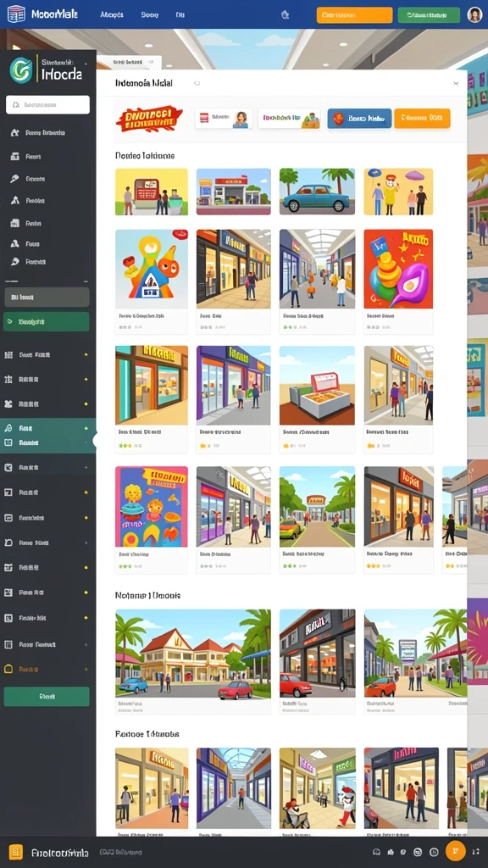Image resolution: width=488 pixels, height=868 pixels.
Task: Open the glass-roofed arcade thumbnail in the last row
Action: tap(234, 788)
